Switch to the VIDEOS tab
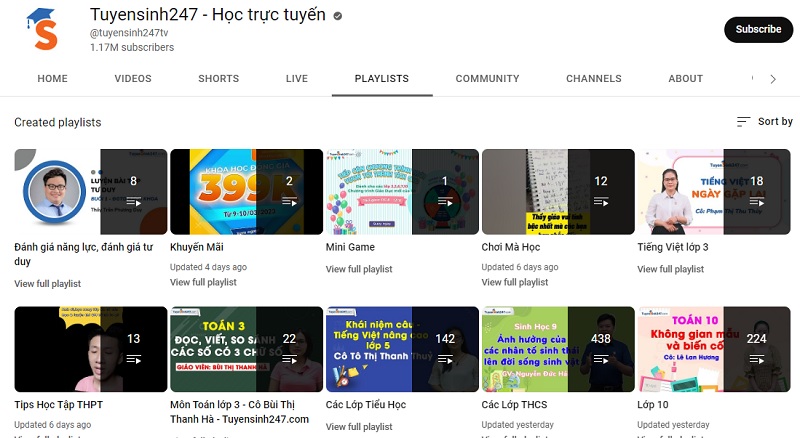Image resolution: width=800 pixels, height=438 pixels. pyautogui.click(x=133, y=79)
